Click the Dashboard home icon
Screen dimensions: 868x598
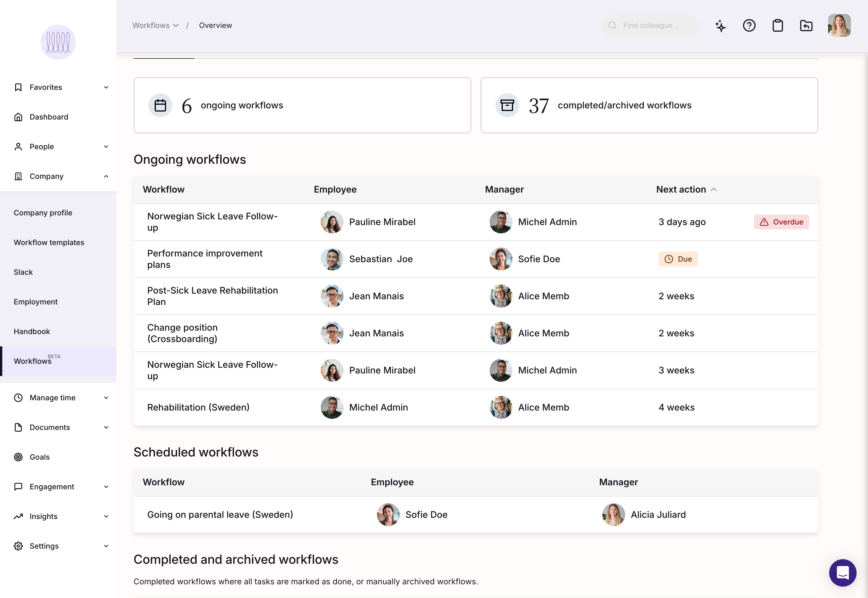click(18, 117)
